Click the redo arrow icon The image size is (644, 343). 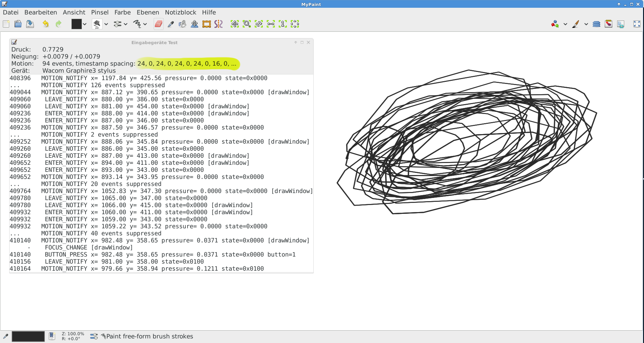pos(58,24)
